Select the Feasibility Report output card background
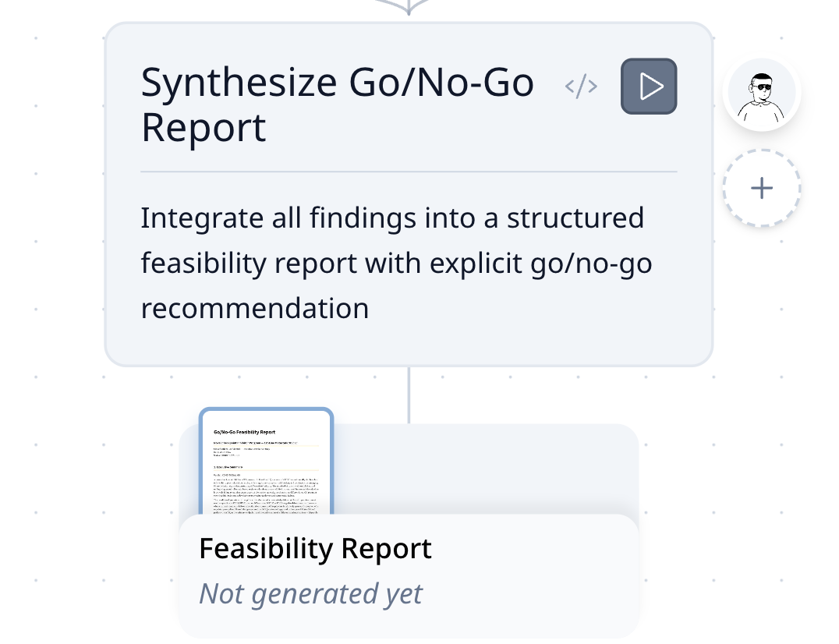This screenshot has width=839, height=644. [x=483, y=468]
